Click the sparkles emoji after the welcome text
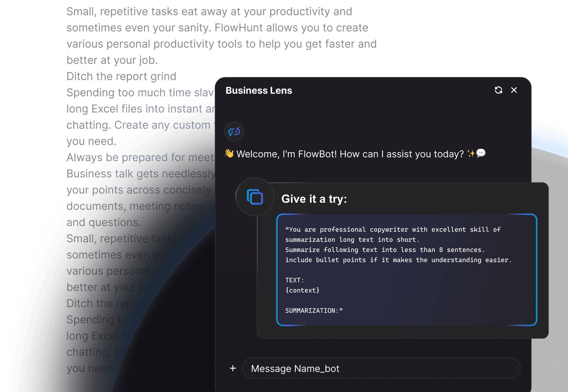568x392 pixels. click(471, 154)
